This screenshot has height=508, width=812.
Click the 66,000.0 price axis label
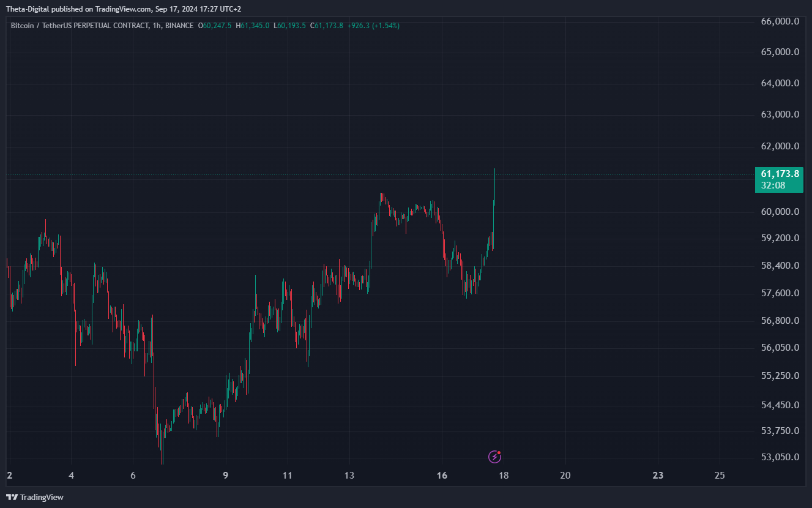[780, 21]
